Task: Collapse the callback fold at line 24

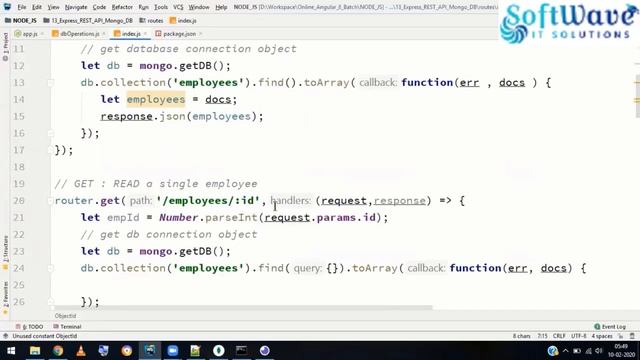Action: coord(51,268)
